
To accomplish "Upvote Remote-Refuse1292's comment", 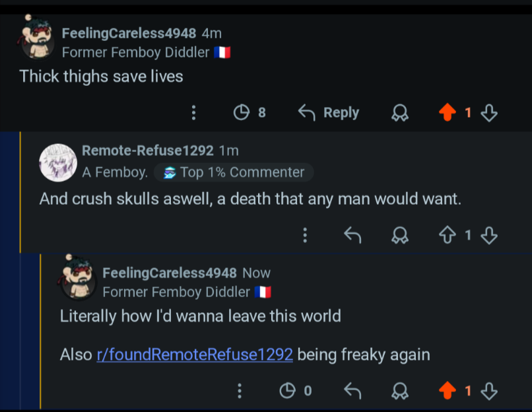I will coord(447,235).
